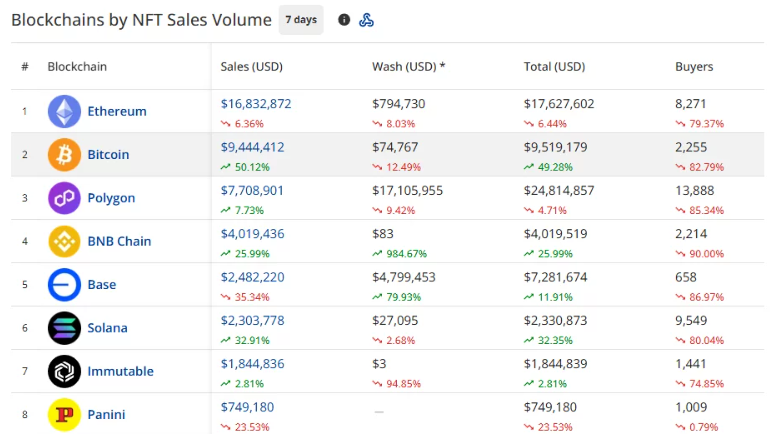Open the Immutable blockchain link
Viewport: 776px width, 446px height.
[x=121, y=371]
